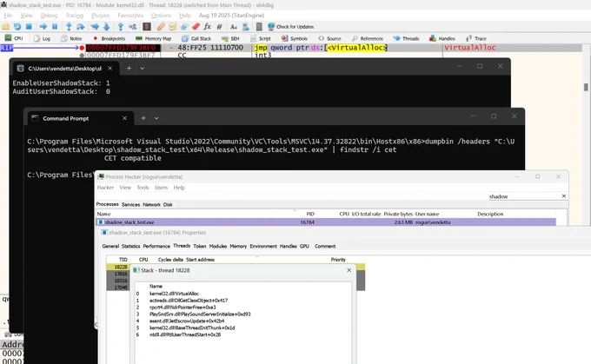Screen dimensions: 591x364
Task: Click the x64dbg disassembly vertical scrollbar thumb
Action: (586, 87)
